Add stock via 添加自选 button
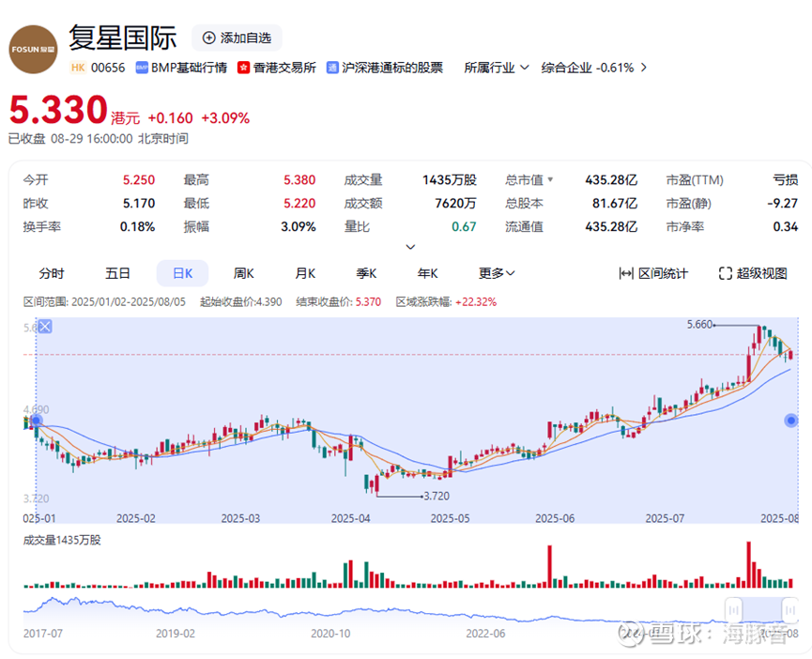The width and height of the screenshot is (812, 659). click(237, 38)
